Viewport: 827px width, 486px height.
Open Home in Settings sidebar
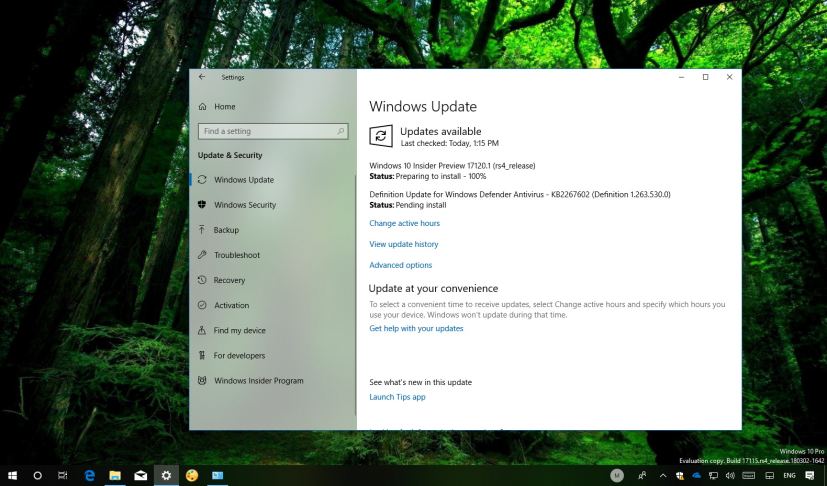(x=225, y=107)
